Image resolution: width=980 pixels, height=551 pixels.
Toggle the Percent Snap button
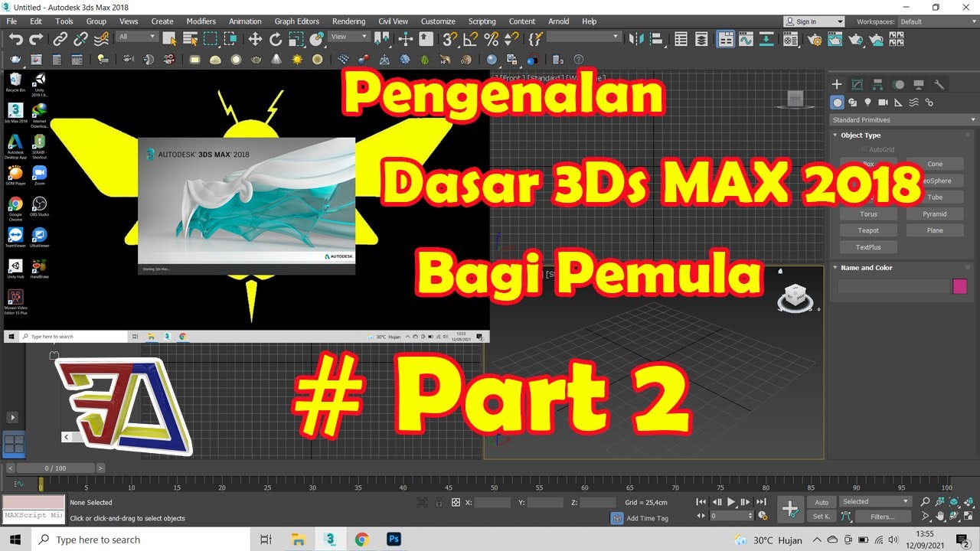coord(491,38)
